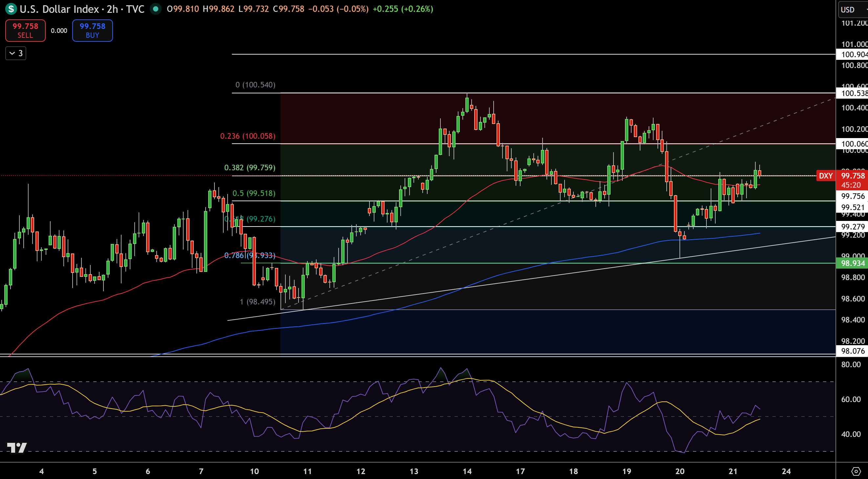Click the red SELL 99.758 button
This screenshot has width=868, height=479.
point(25,30)
